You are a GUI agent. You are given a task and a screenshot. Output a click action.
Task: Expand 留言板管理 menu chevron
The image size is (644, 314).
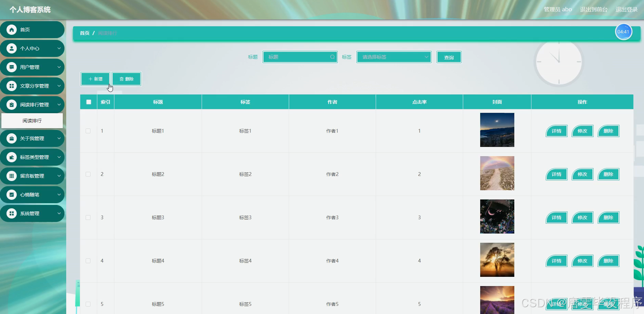(x=59, y=176)
